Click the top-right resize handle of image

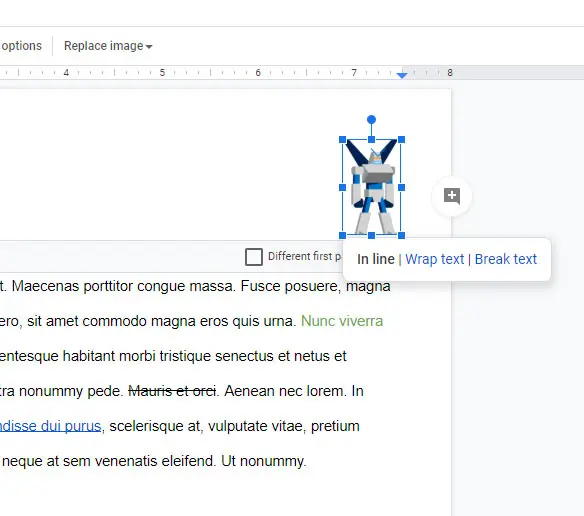pos(401,140)
